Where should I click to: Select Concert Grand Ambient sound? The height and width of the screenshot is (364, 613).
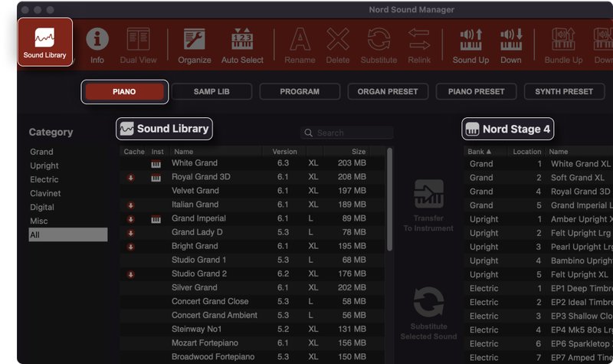pyautogui.click(x=252, y=315)
